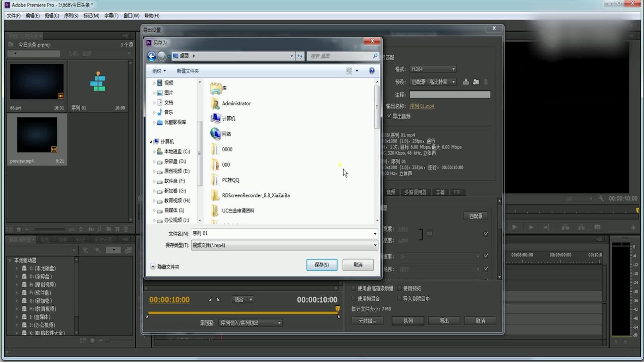
Task: Toggle the 导出音频 checkbox
Action: pos(389,116)
